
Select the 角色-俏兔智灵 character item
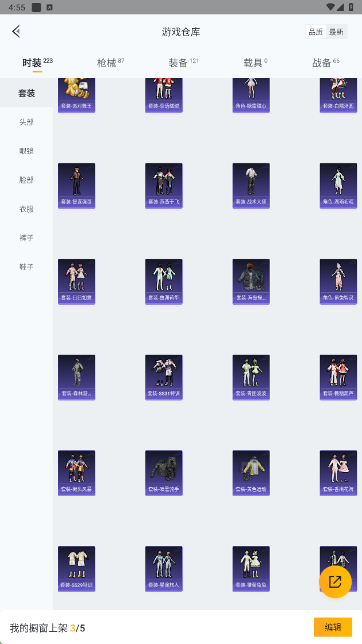(338, 282)
